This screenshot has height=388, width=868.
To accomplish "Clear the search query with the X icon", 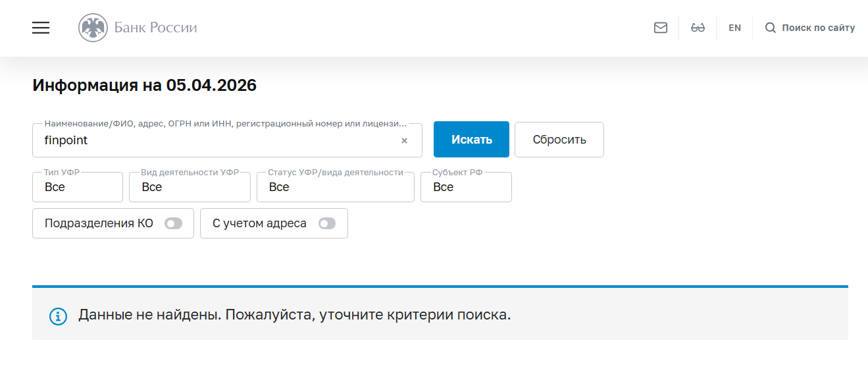I will [x=403, y=140].
